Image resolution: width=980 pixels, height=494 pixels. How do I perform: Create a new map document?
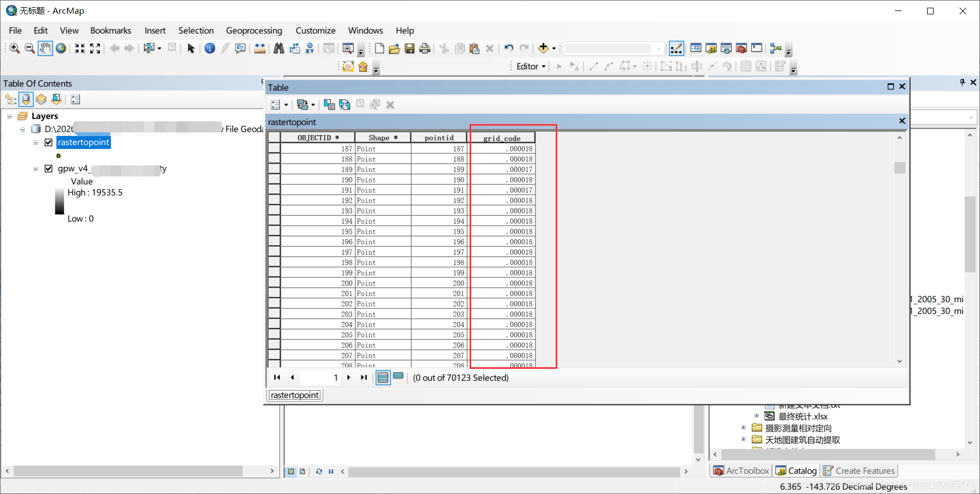tap(380, 49)
